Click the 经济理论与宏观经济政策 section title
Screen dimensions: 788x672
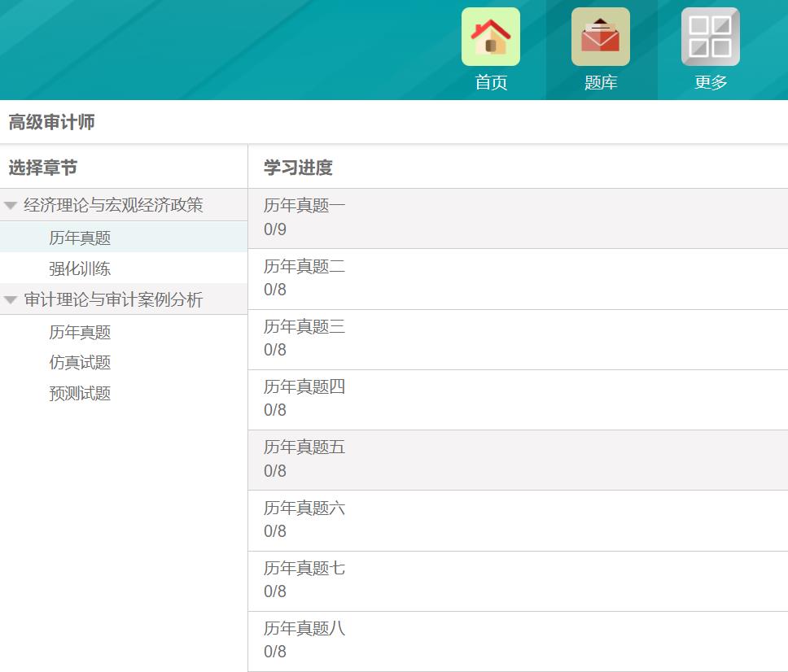click(113, 205)
